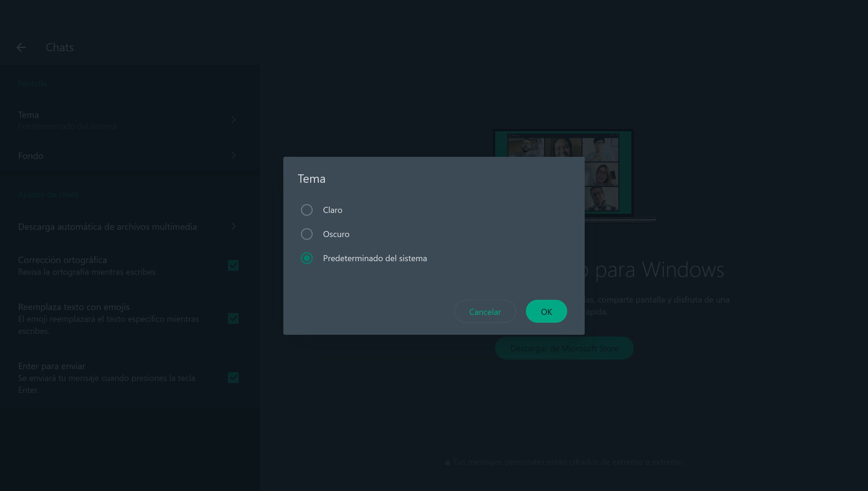Click the Enter para enviar label
The height and width of the screenshot is (491, 868).
52,366
